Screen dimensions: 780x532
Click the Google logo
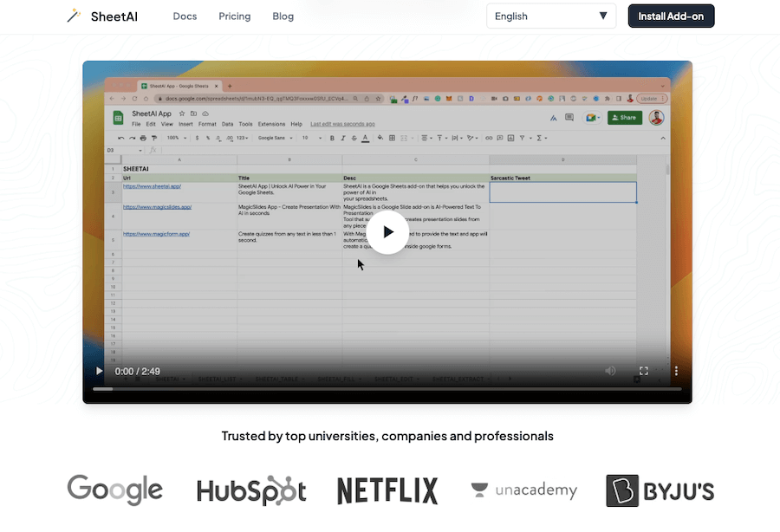point(115,490)
